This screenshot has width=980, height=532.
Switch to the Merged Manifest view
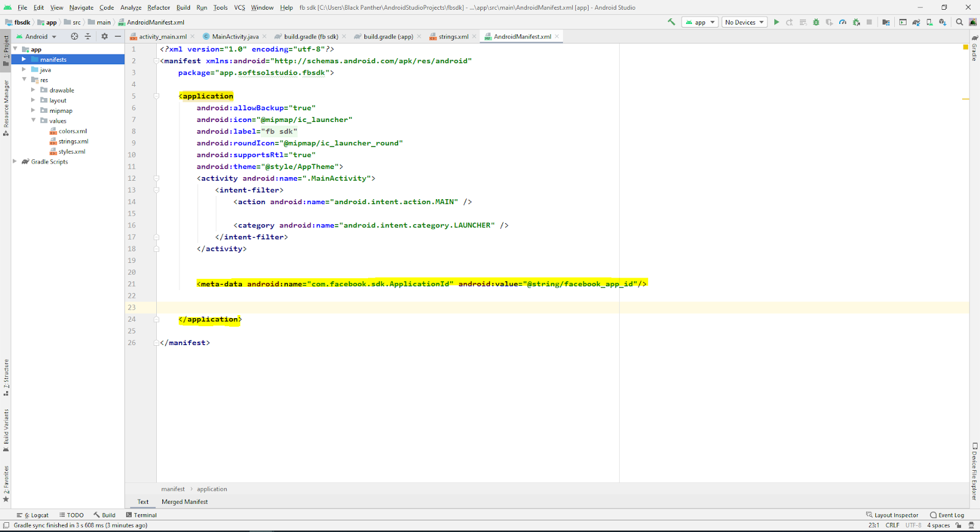184,502
